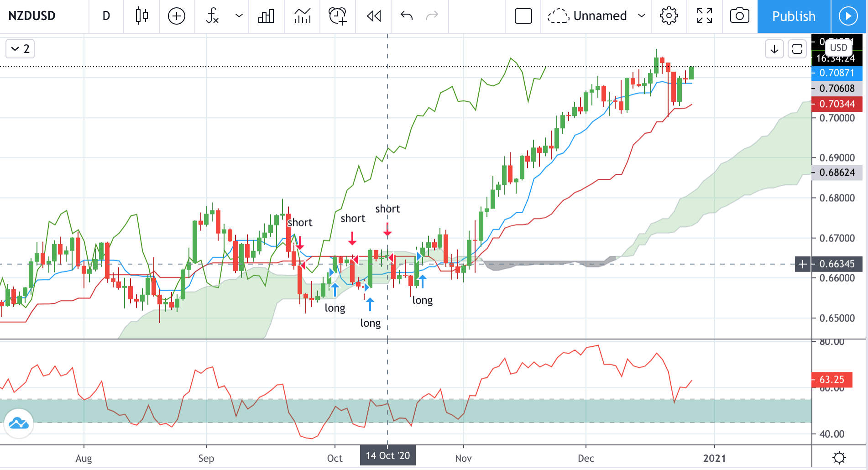The image size is (868, 470).
Task: Start bar replay with the rewind icon
Action: pyautogui.click(x=374, y=16)
